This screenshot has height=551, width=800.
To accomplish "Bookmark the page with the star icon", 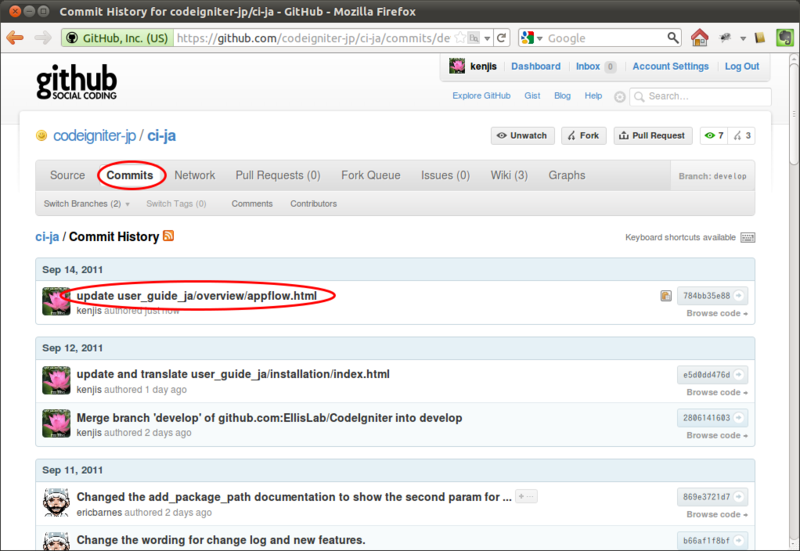I will tap(460, 38).
